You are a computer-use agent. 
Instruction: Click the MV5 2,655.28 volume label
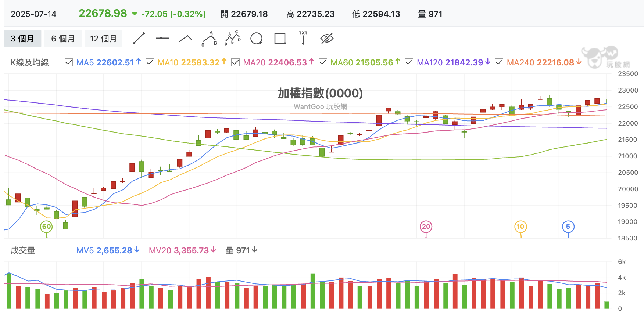pyautogui.click(x=104, y=250)
